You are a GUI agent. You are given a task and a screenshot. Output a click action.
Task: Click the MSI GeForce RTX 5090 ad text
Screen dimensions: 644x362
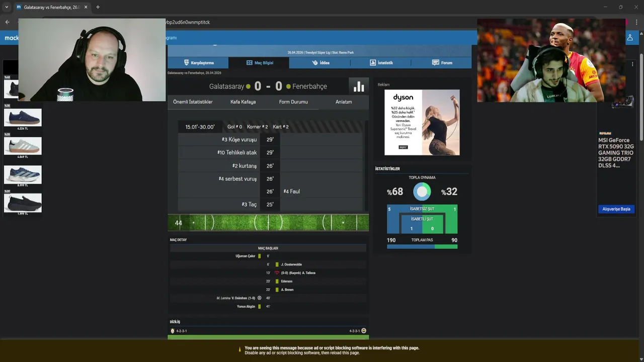pyautogui.click(x=616, y=153)
